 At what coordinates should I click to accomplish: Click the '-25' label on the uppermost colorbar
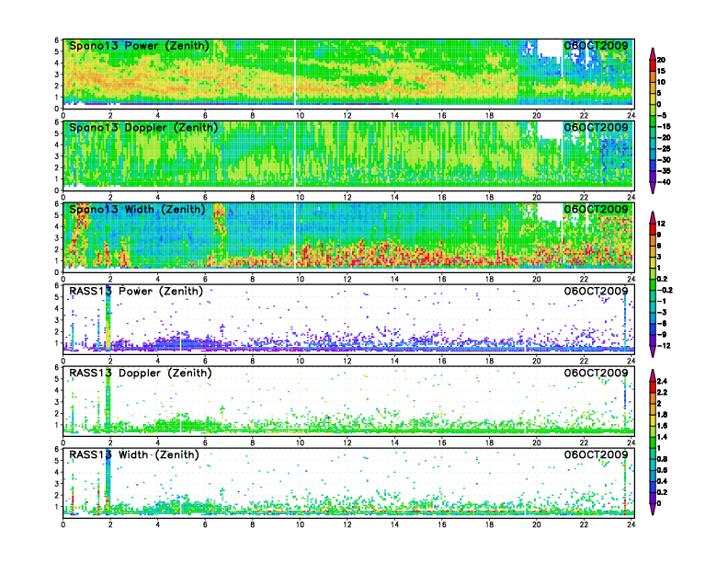pos(664,149)
